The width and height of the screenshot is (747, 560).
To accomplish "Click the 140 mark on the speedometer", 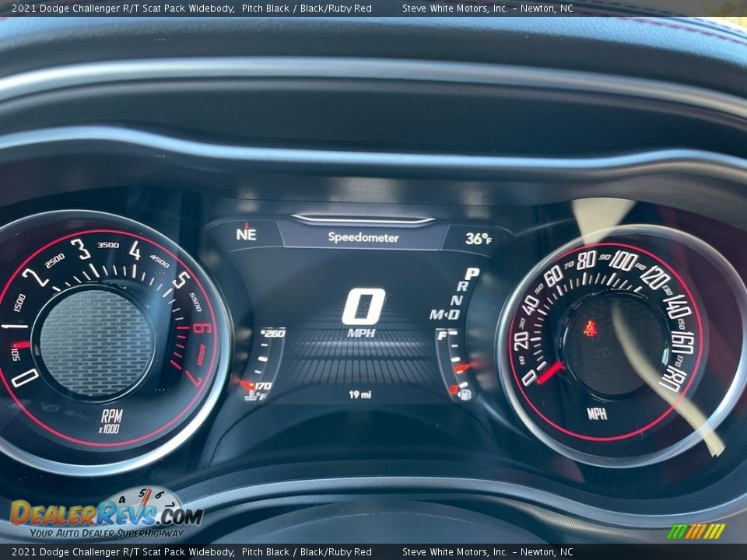I will (x=677, y=306).
